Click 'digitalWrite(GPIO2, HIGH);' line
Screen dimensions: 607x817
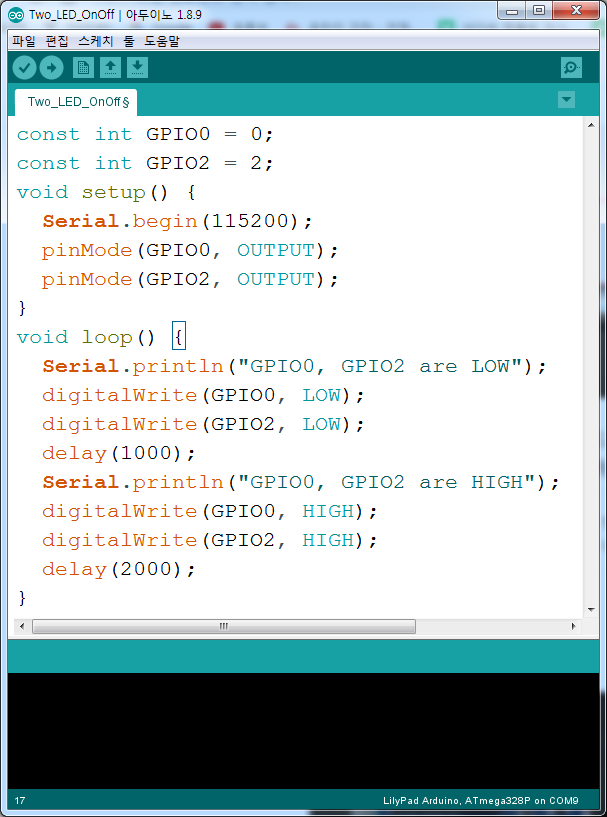coord(209,540)
